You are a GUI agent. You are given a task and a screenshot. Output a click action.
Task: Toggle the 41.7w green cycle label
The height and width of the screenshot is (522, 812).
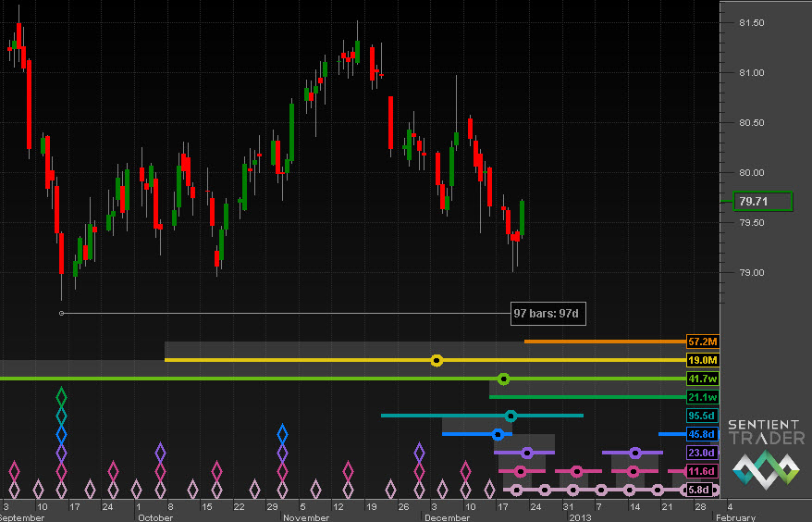click(702, 379)
